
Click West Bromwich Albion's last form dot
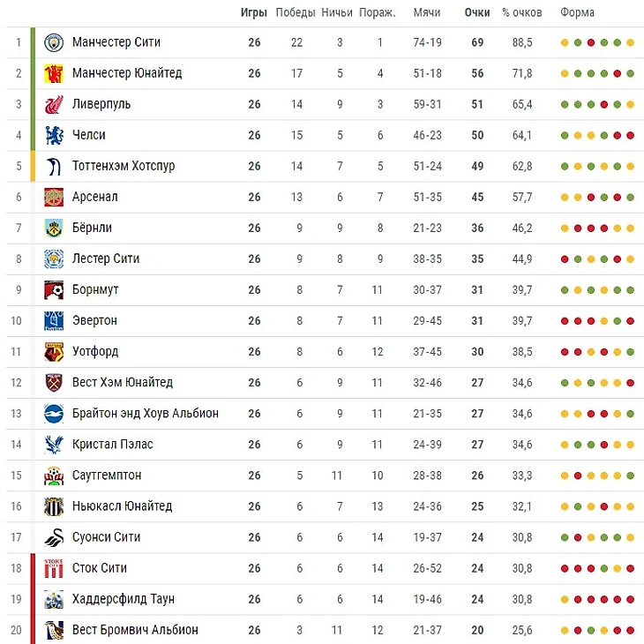(630, 630)
